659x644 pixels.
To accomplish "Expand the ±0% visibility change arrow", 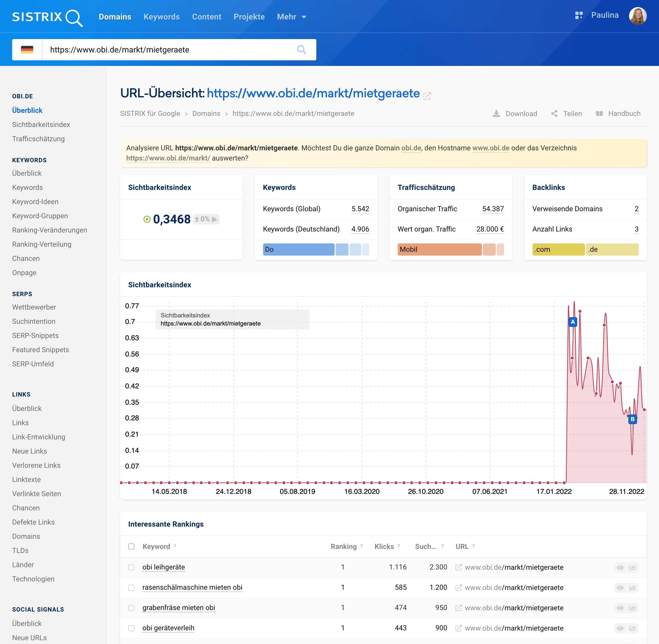I will pyautogui.click(x=214, y=219).
